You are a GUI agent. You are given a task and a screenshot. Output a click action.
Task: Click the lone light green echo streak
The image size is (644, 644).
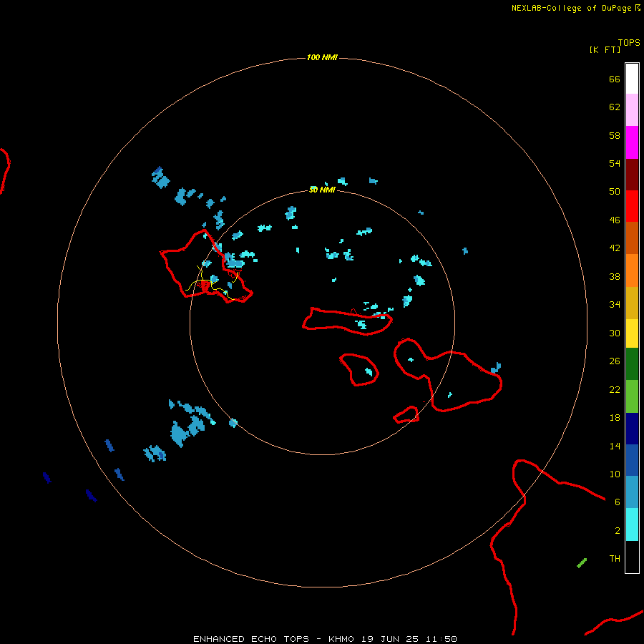click(582, 563)
